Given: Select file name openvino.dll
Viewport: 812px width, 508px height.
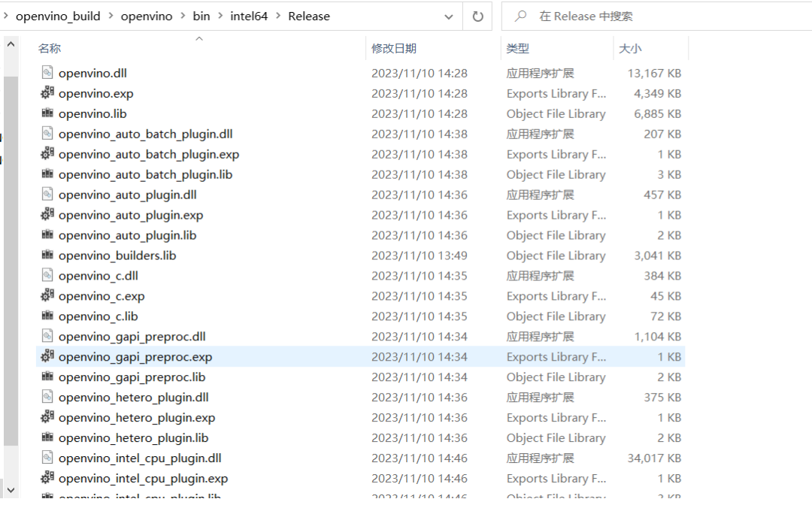Looking at the screenshot, I should (x=92, y=73).
